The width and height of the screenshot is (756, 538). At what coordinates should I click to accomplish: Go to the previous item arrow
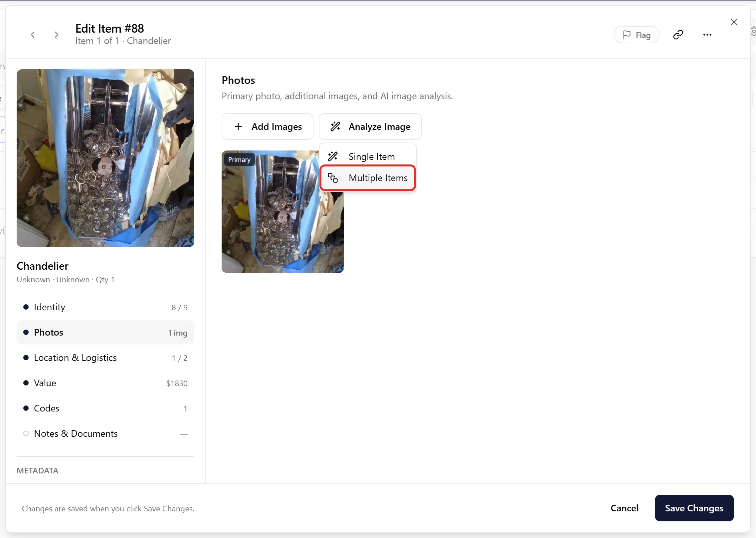pos(33,35)
